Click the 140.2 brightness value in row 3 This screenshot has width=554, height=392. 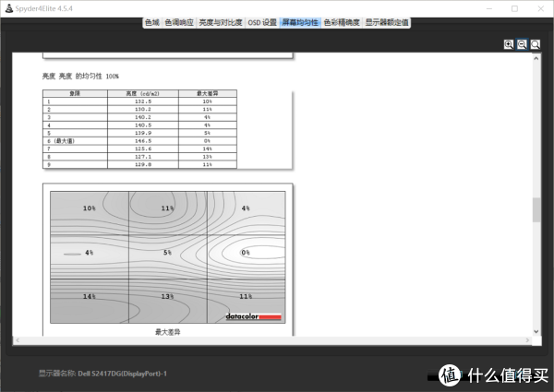click(x=143, y=117)
